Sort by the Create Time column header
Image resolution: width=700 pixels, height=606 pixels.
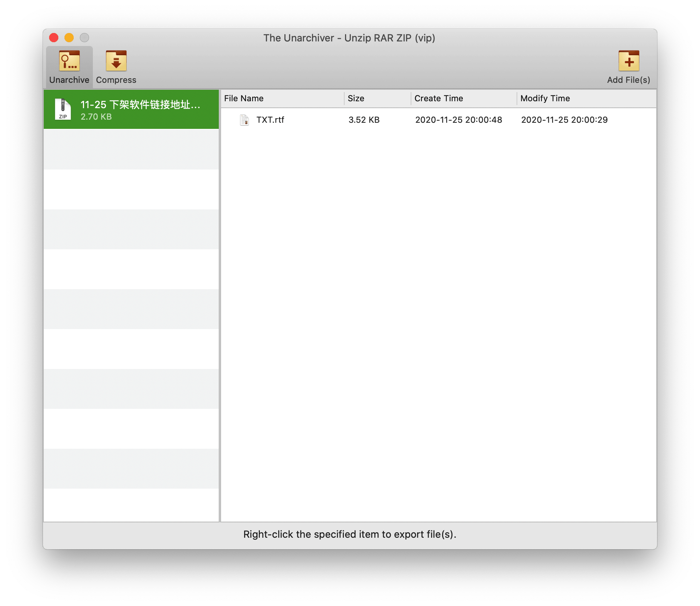(439, 99)
